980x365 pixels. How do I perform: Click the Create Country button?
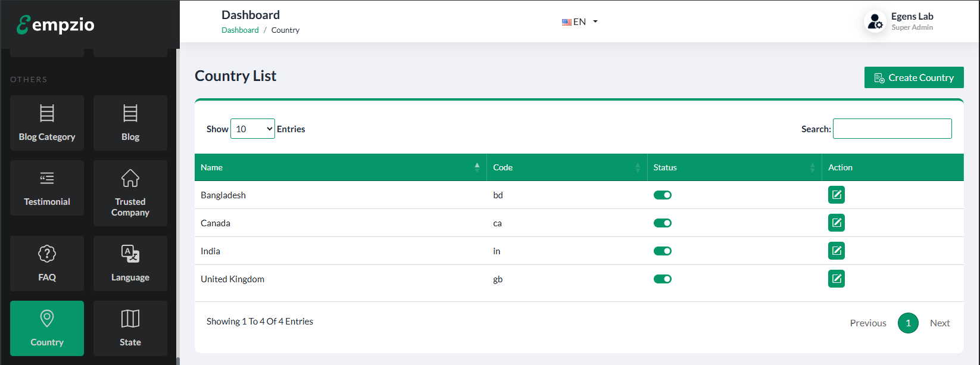coord(913,77)
